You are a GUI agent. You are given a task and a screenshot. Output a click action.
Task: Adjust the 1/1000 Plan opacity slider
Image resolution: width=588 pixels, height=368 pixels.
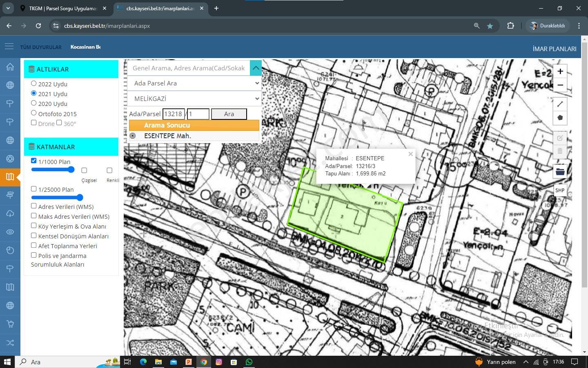(53, 170)
